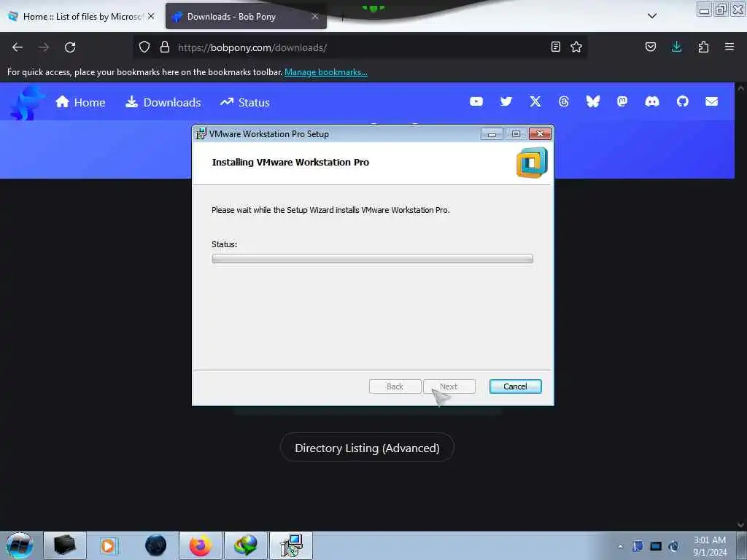This screenshot has width=747, height=560.
Task: Open the Mastodon social icon
Action: pyautogui.click(x=622, y=101)
